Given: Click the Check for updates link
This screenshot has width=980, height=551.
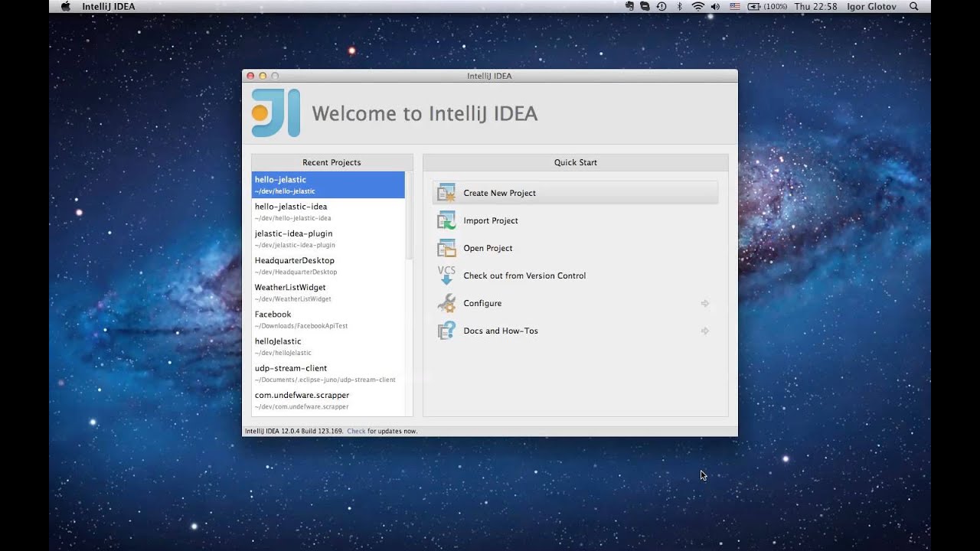Looking at the screenshot, I should tap(356, 431).
